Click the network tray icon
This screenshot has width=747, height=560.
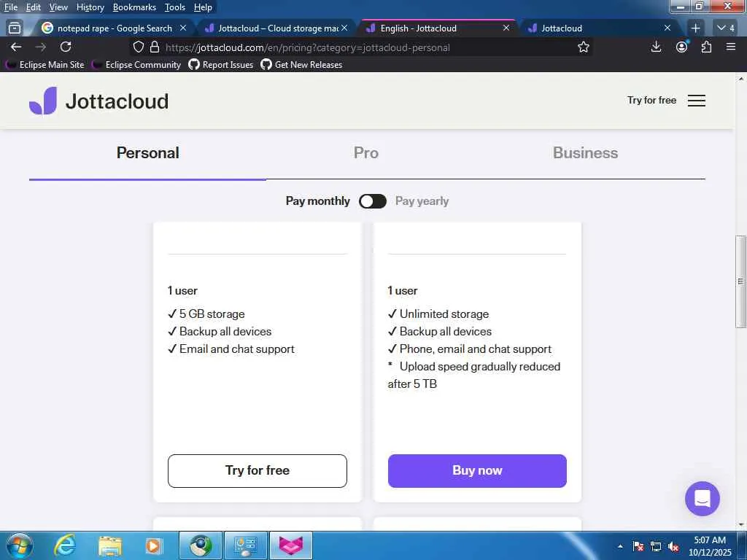[656, 546]
